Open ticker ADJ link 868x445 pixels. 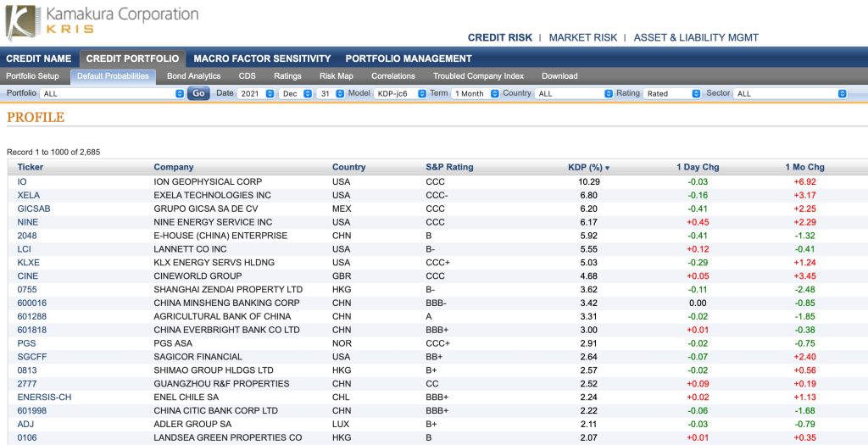(26, 424)
